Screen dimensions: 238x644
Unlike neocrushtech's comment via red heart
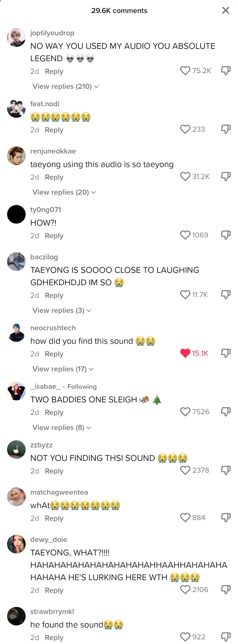click(185, 353)
